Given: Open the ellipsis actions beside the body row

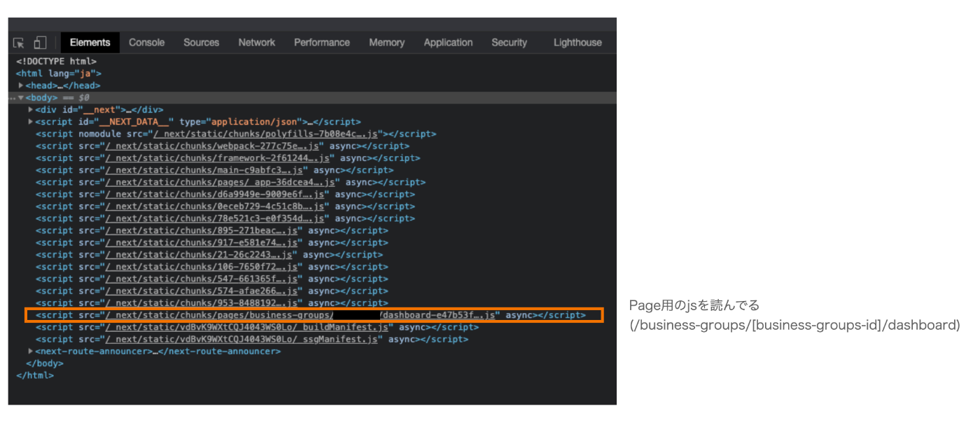Looking at the screenshot, I should 12,98.
